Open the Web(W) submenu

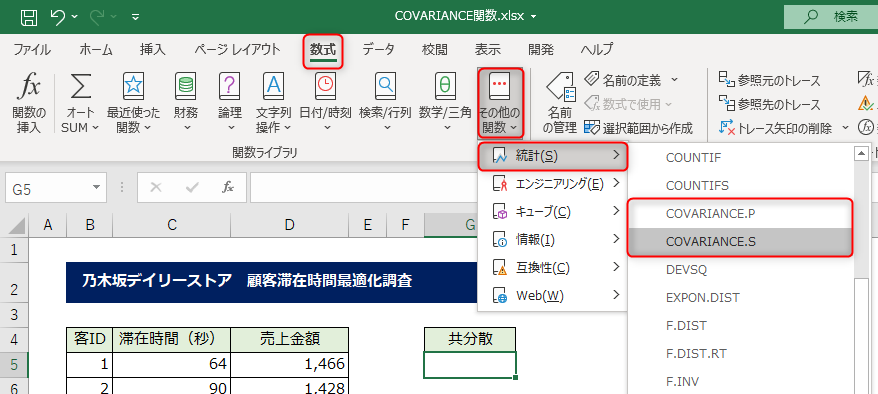[x=553, y=296]
